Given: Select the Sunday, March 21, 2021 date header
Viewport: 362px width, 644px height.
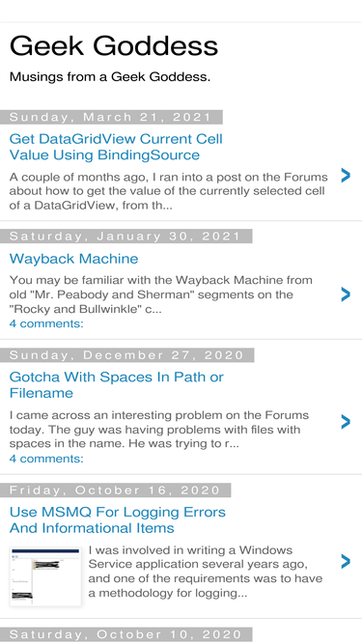Looking at the screenshot, I should coord(111,117).
